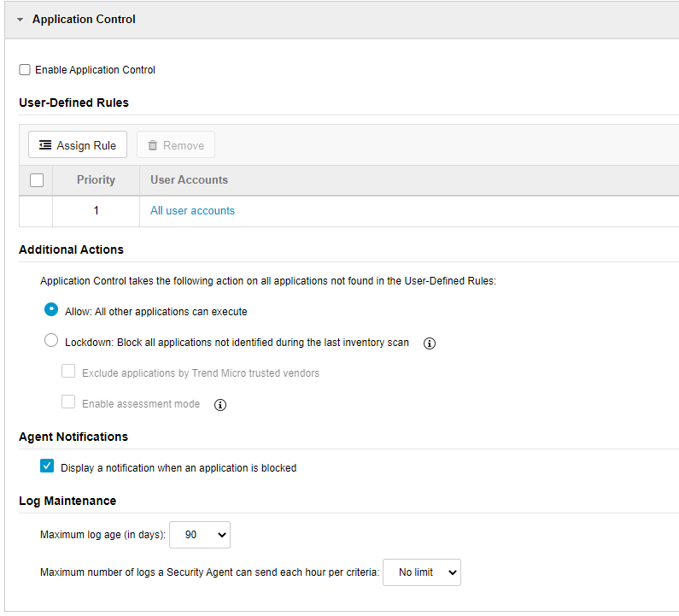Click the info icon beside Enable assessment mode
Image resolution: width=679 pixels, height=616 pixels.
(x=220, y=405)
